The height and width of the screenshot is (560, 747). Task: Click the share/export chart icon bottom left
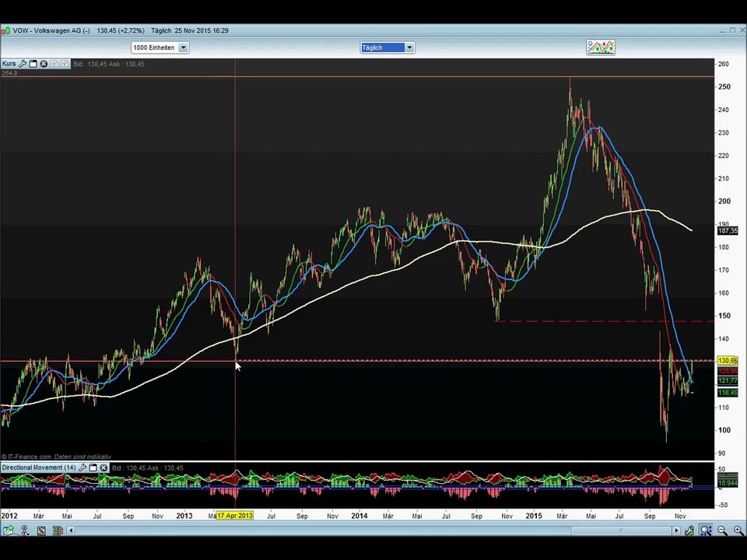pos(9,530)
